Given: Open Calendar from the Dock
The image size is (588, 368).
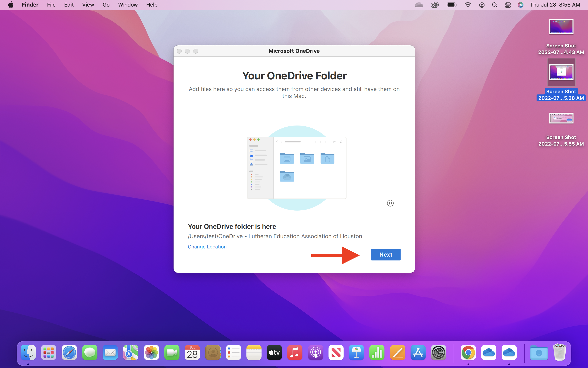Looking at the screenshot, I should [x=192, y=352].
